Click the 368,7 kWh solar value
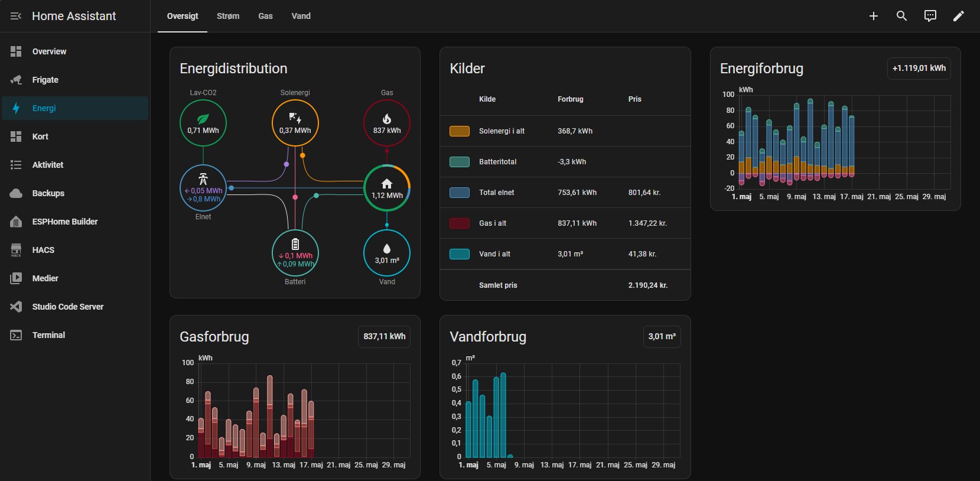This screenshot has height=481, width=980. click(575, 131)
